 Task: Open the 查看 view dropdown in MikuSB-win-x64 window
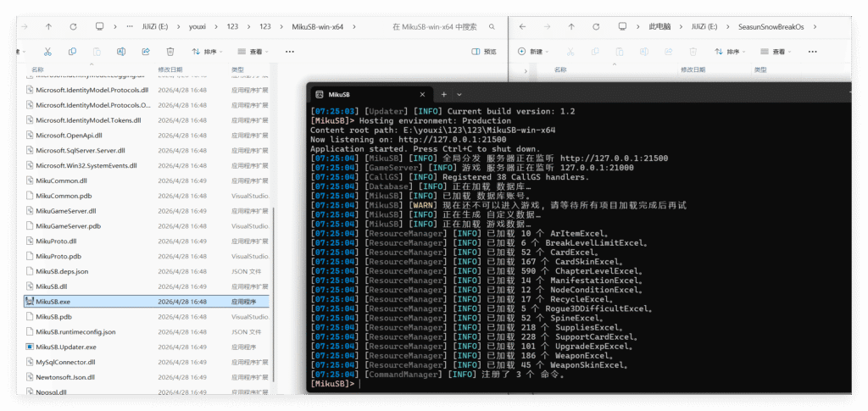pyautogui.click(x=253, y=52)
